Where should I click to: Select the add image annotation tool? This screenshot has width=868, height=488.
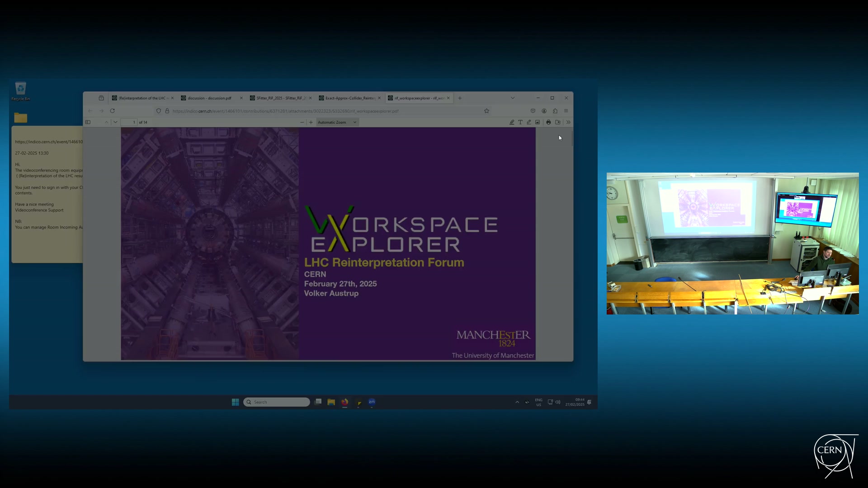538,122
